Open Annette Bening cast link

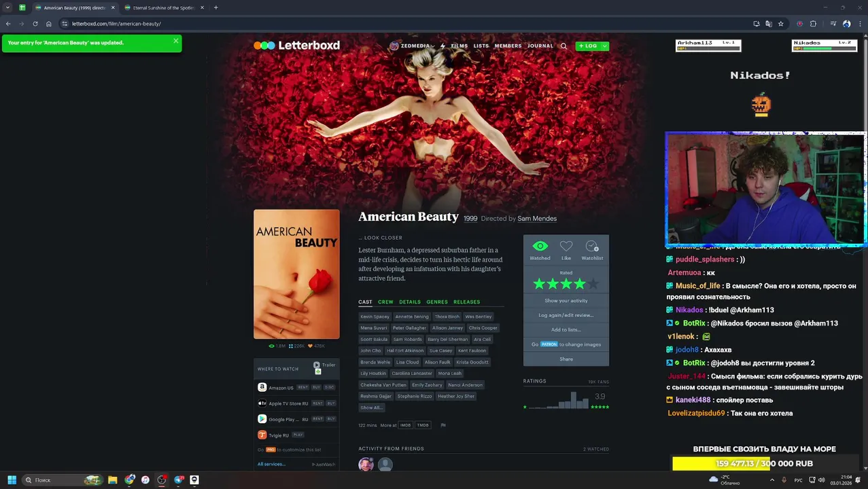412,316
